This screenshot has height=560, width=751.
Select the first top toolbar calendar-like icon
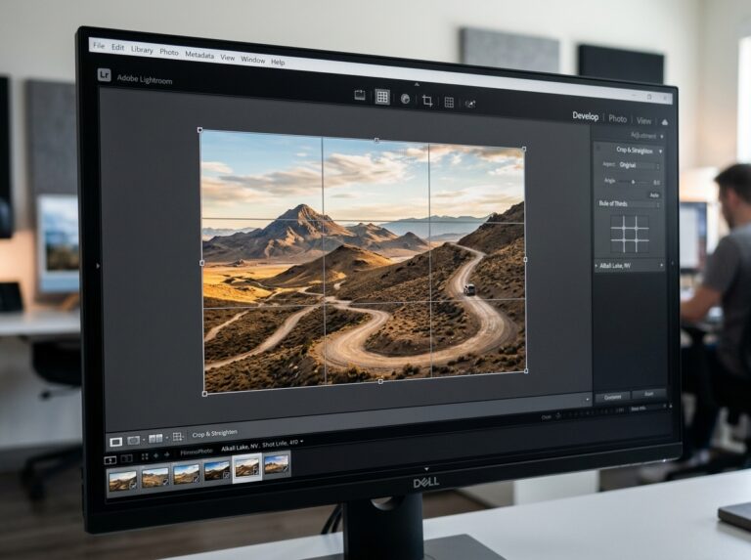pos(360,95)
